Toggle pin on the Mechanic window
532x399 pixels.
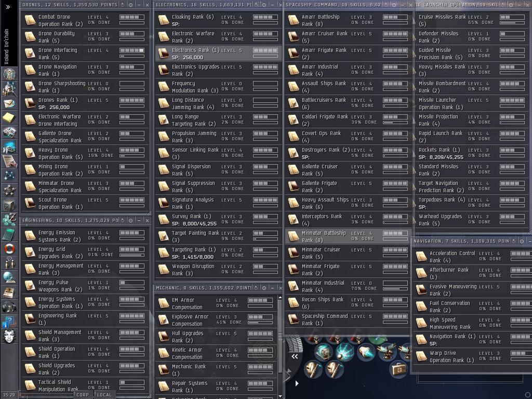pyautogui.click(x=256, y=288)
